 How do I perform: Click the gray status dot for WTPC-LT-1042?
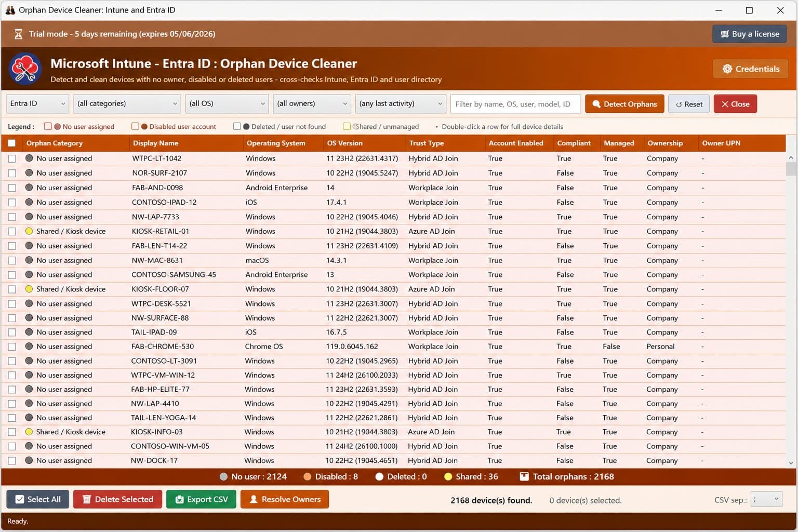pyautogui.click(x=29, y=158)
